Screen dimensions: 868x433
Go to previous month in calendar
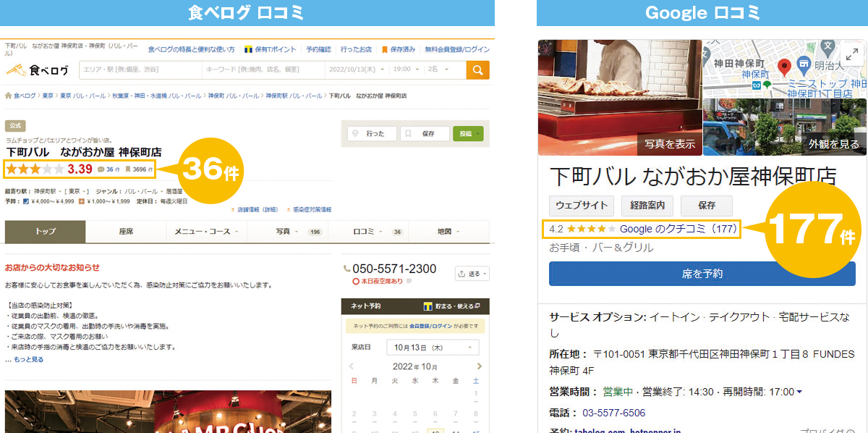[x=354, y=366]
